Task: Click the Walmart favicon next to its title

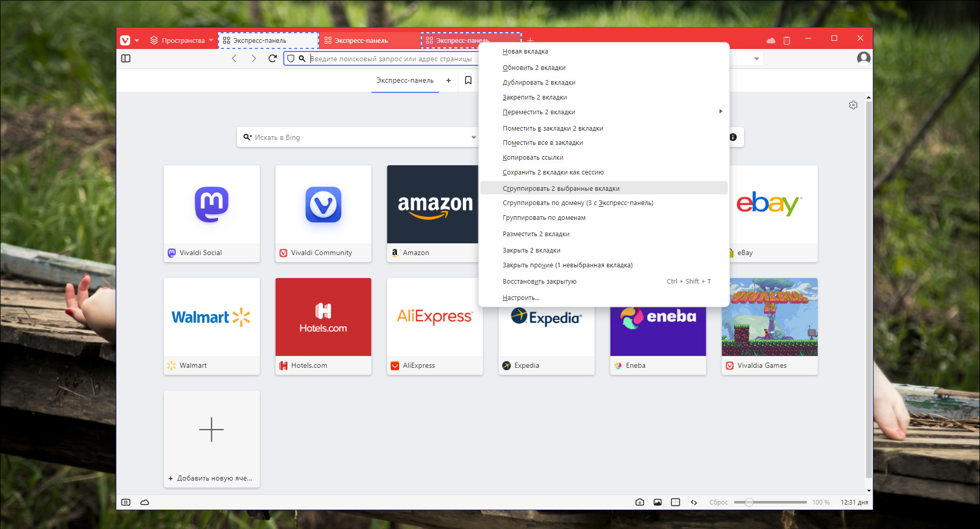Action: 171,366
